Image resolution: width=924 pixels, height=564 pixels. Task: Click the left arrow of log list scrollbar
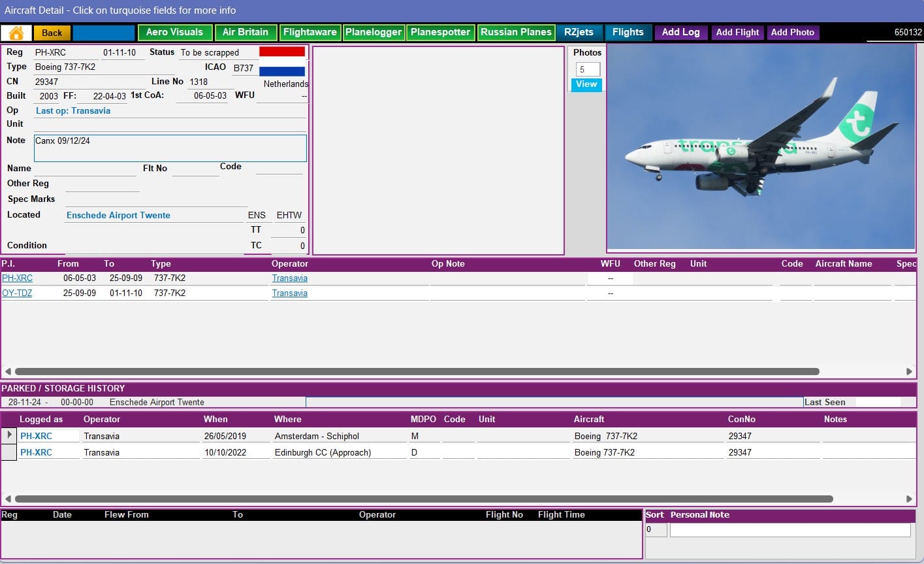(7, 499)
